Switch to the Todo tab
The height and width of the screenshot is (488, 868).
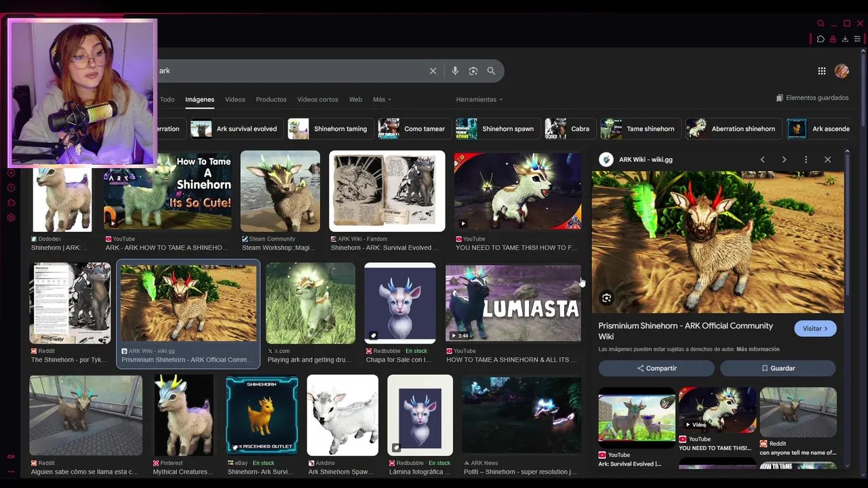[x=167, y=100]
